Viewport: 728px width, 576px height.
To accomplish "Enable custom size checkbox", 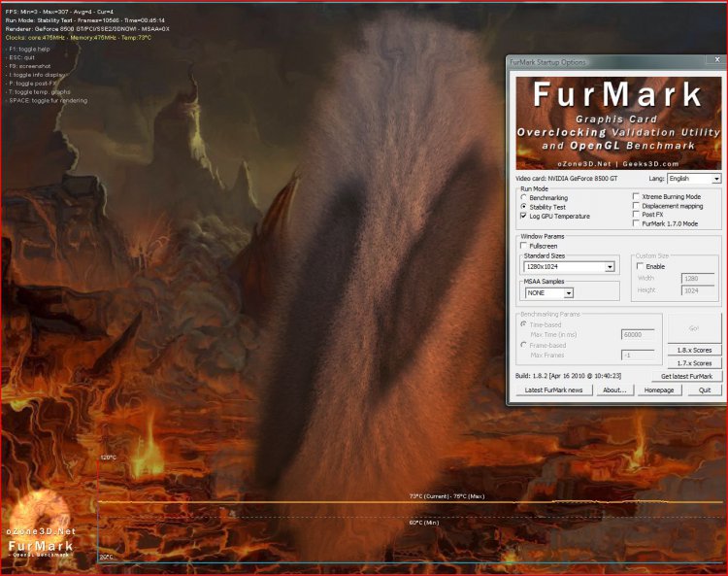I will click(641, 266).
